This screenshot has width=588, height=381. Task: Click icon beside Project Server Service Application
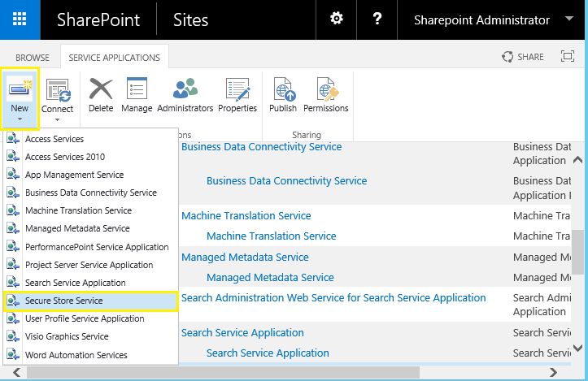point(13,265)
